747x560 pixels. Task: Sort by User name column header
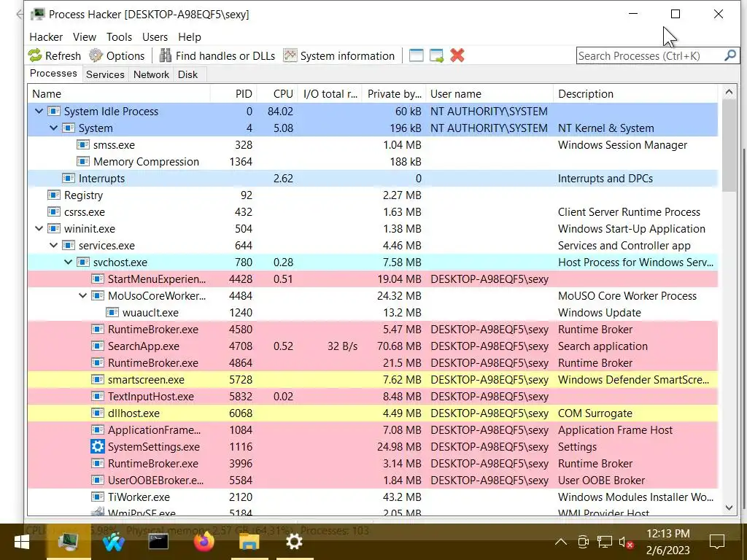[489, 94]
